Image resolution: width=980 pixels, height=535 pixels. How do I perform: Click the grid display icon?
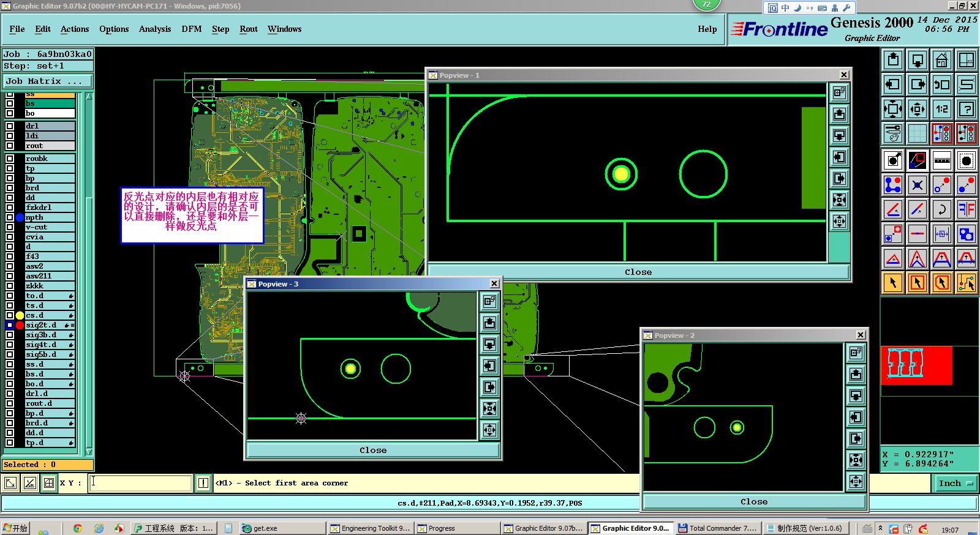(918, 133)
